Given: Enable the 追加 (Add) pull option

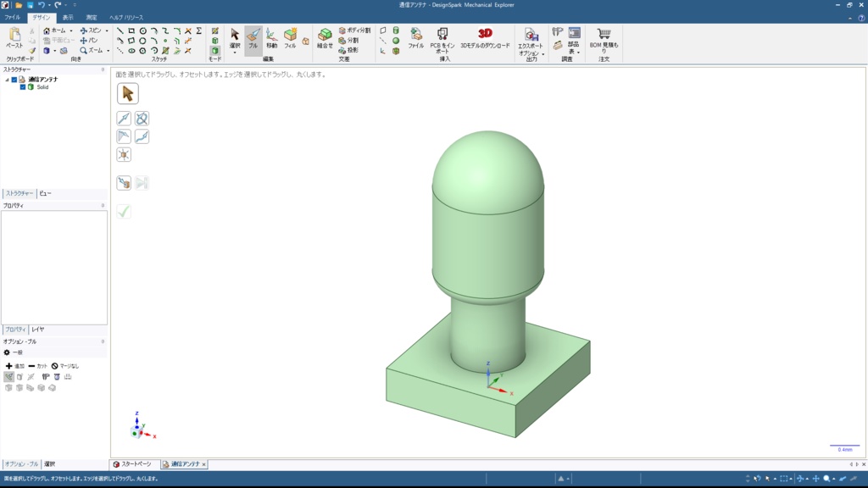Looking at the screenshot, I should click(15, 366).
